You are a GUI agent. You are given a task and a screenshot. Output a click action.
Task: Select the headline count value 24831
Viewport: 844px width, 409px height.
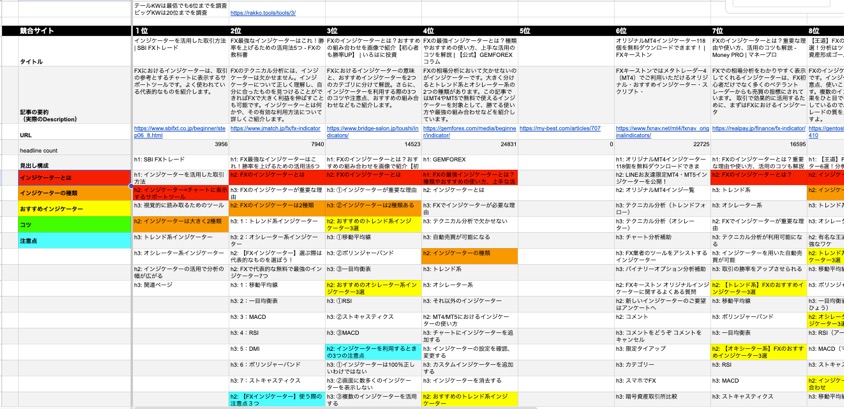point(500,145)
